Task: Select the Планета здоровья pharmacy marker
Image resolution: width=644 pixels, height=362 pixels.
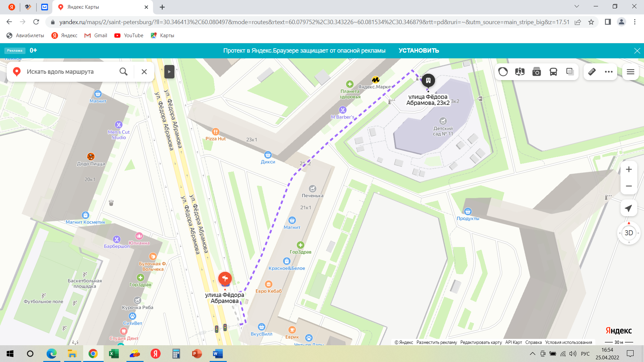Action: 350,84
